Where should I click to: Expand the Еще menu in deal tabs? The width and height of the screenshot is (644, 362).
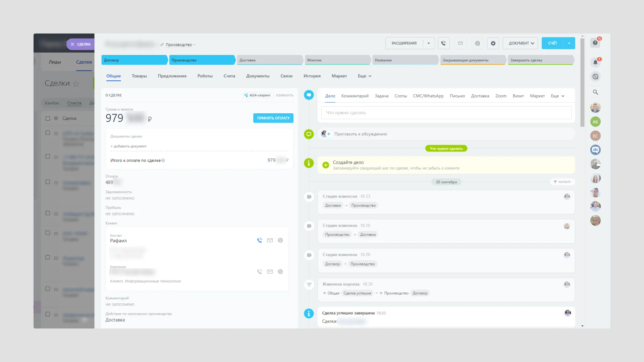[x=365, y=76]
